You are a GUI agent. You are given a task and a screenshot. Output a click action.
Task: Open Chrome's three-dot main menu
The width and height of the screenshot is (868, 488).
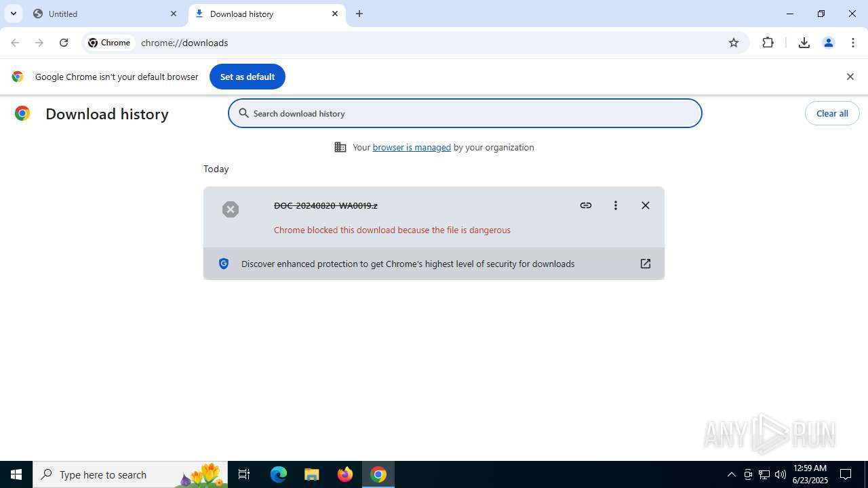[853, 43]
